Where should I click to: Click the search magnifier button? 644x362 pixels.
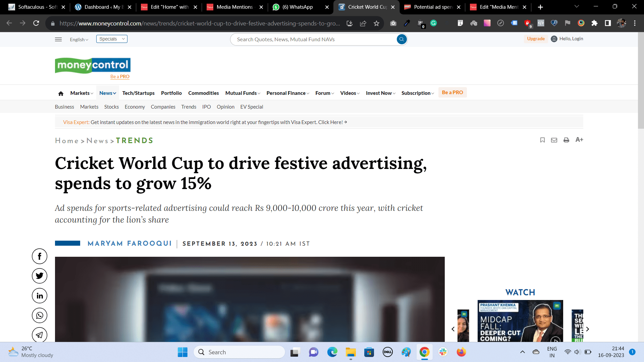point(401,39)
